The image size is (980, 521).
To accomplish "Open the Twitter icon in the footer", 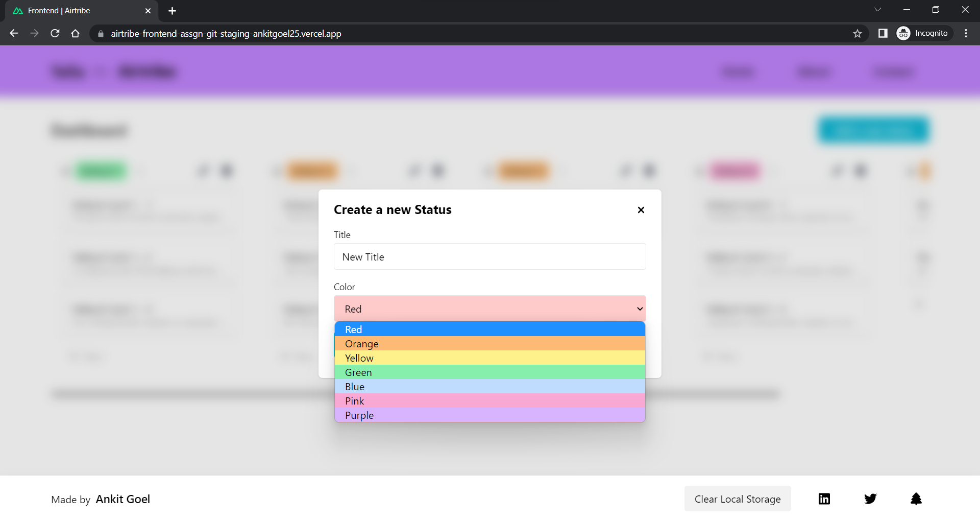I will click(x=870, y=499).
